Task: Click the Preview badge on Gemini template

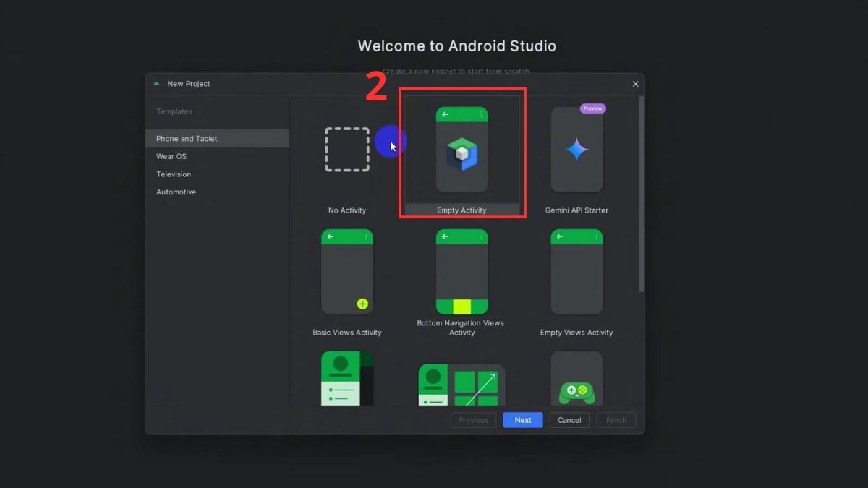Action: tap(592, 108)
